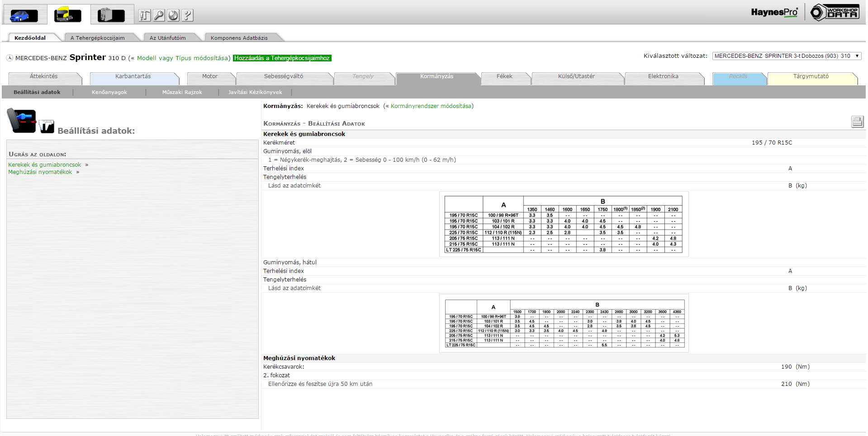Click the globe language icon
This screenshot has height=436, width=868.
tap(173, 15)
